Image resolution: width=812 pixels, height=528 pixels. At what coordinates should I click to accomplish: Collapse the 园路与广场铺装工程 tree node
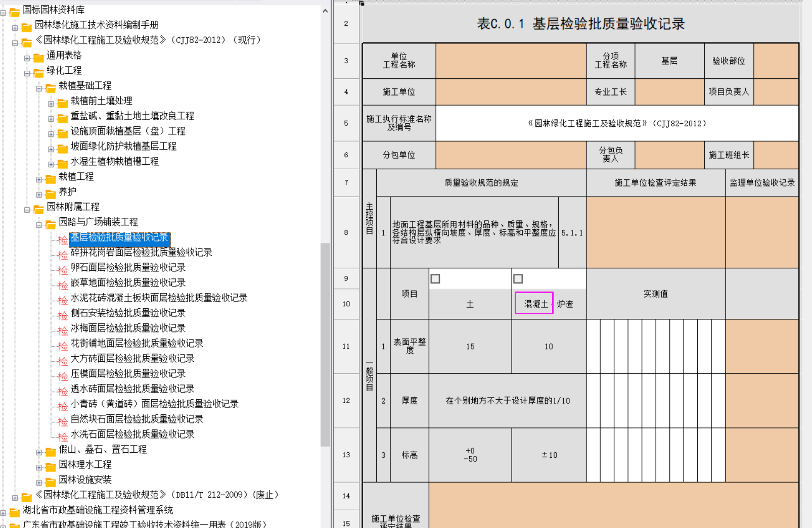coord(39,225)
